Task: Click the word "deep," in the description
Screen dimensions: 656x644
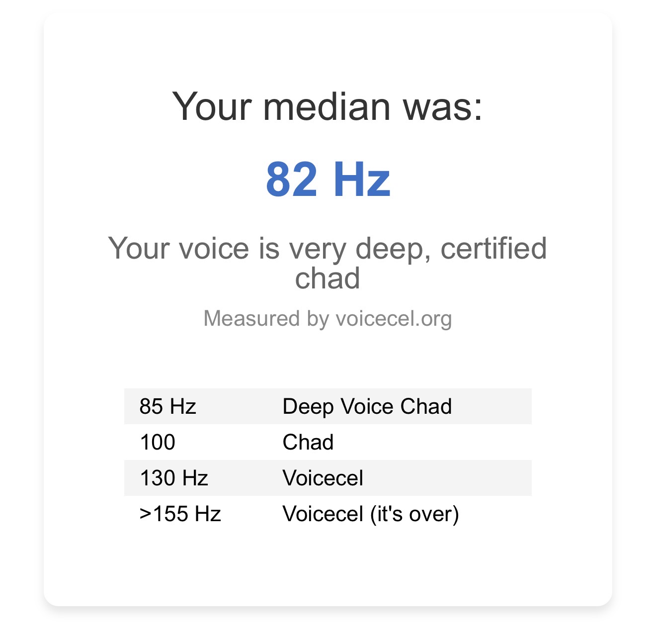Action: click(x=394, y=248)
